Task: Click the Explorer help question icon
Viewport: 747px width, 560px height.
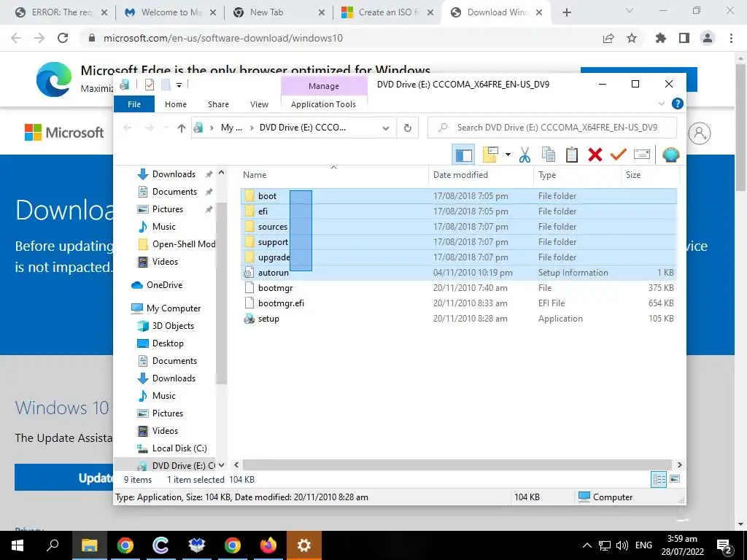Action: (677, 104)
